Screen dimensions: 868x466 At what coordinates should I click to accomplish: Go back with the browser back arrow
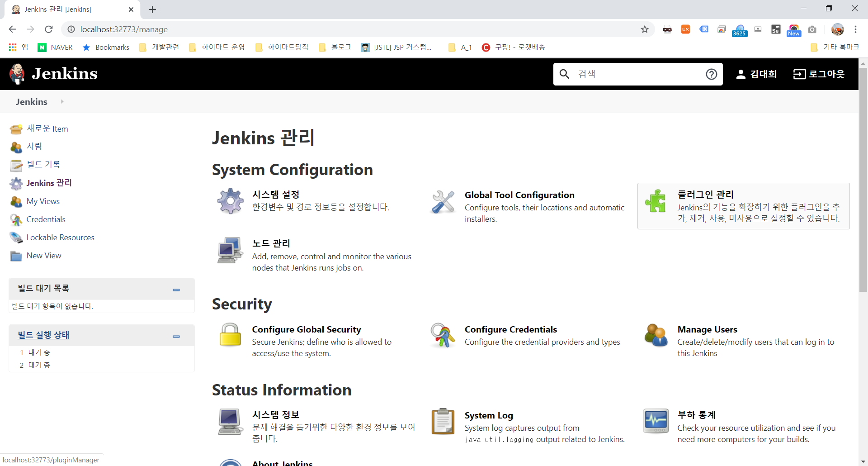tap(12, 29)
